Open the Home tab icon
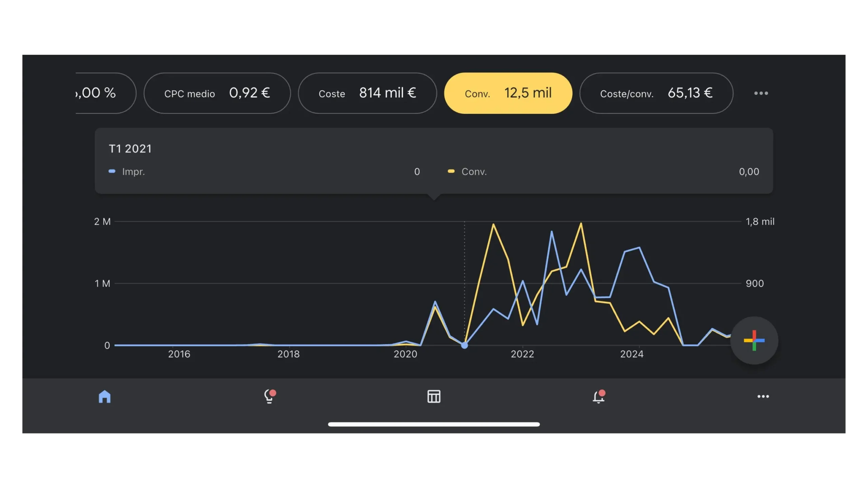 click(104, 396)
